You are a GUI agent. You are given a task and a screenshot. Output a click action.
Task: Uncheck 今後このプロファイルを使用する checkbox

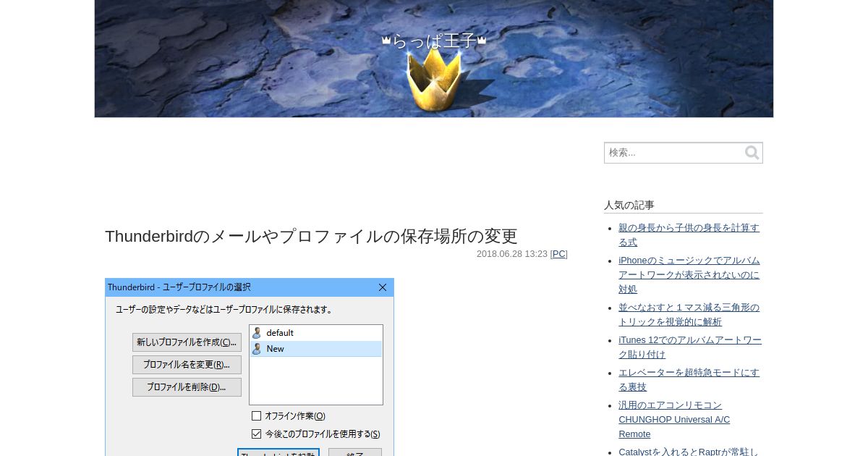coord(256,434)
